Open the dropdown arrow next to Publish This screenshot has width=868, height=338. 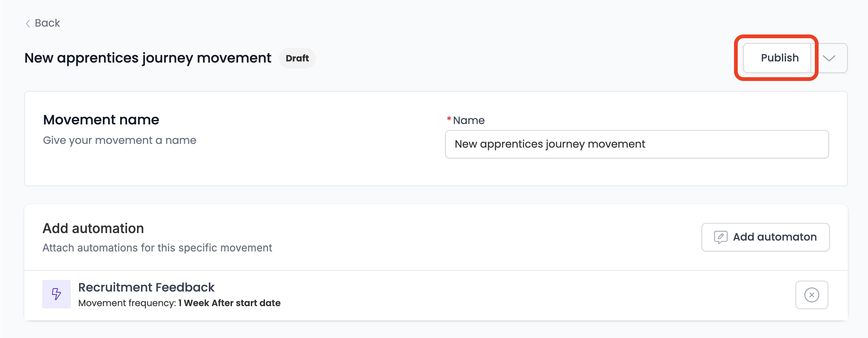tap(829, 58)
